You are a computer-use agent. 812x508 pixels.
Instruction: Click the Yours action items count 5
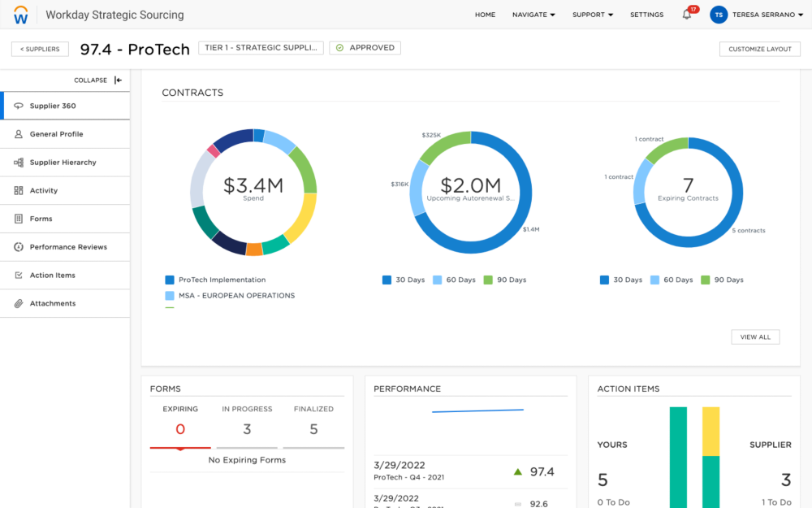(x=603, y=480)
